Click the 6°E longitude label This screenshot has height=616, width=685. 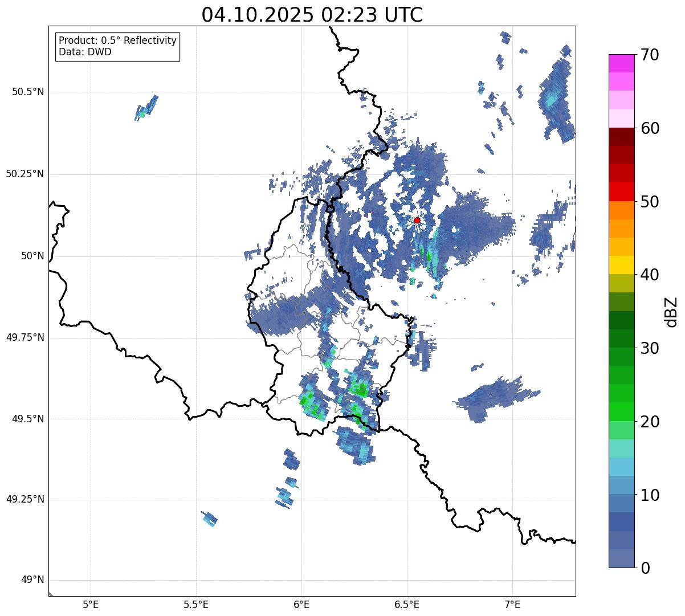pos(301,605)
